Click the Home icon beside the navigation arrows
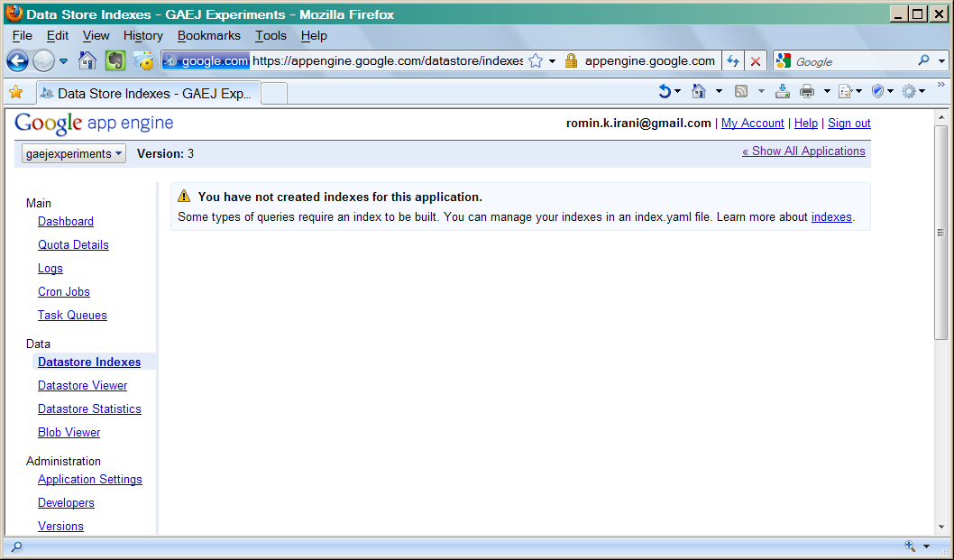The image size is (954, 560). (x=87, y=61)
